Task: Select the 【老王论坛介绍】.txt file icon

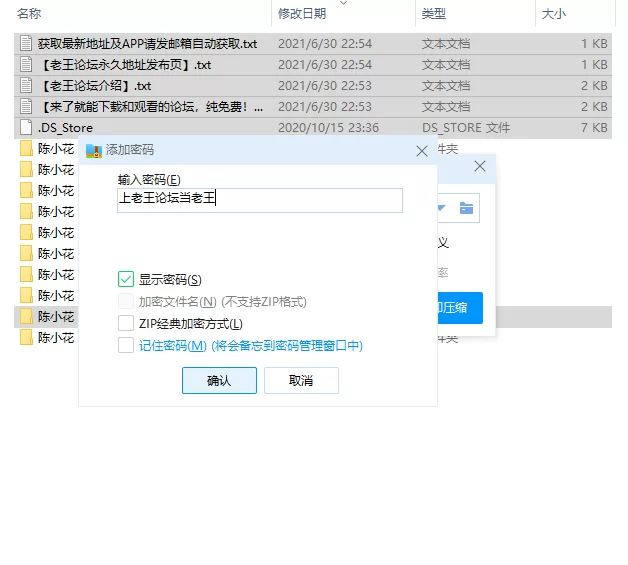Action: tap(26, 86)
